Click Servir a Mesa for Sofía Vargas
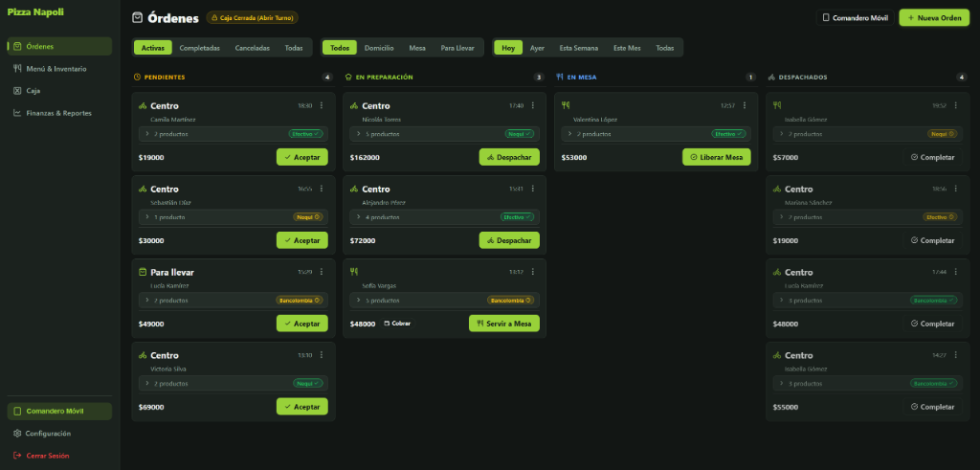 [504, 324]
